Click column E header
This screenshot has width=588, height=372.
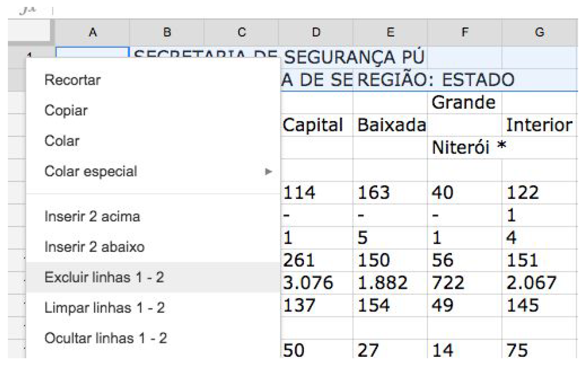390,32
